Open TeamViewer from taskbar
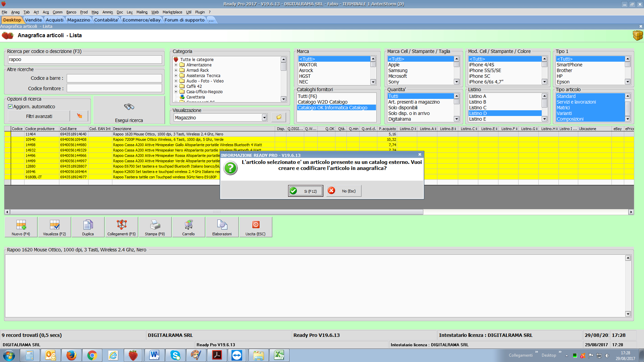This screenshot has width=644, height=362. (x=237, y=355)
